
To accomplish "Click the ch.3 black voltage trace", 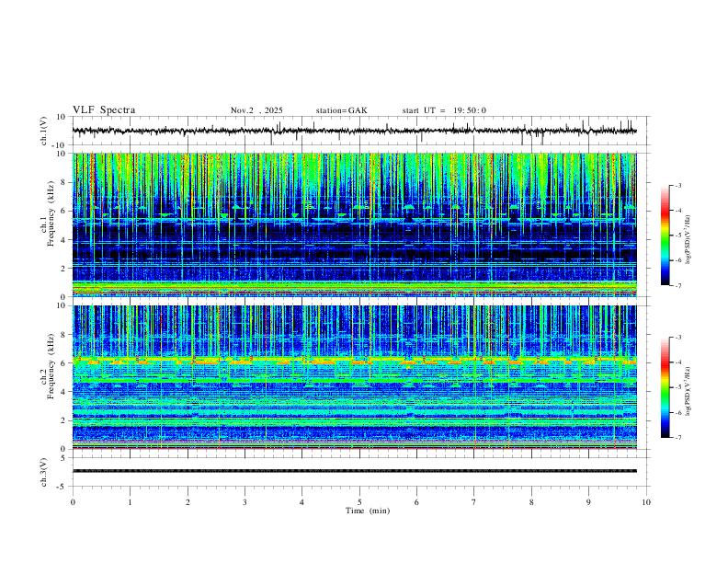I will point(355,471).
